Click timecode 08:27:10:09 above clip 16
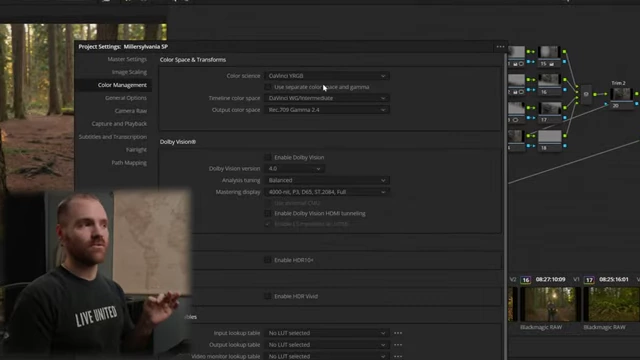640x360 pixels. click(x=550, y=280)
